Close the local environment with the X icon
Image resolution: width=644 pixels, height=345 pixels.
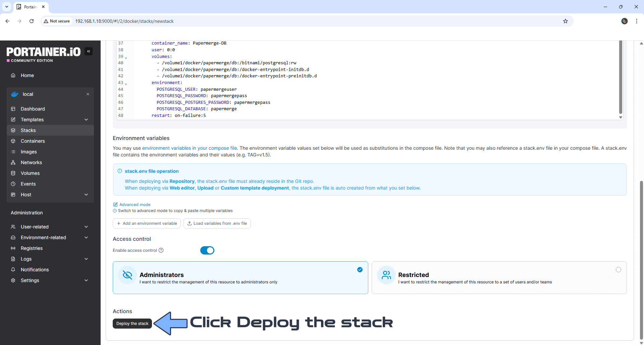[x=88, y=94]
